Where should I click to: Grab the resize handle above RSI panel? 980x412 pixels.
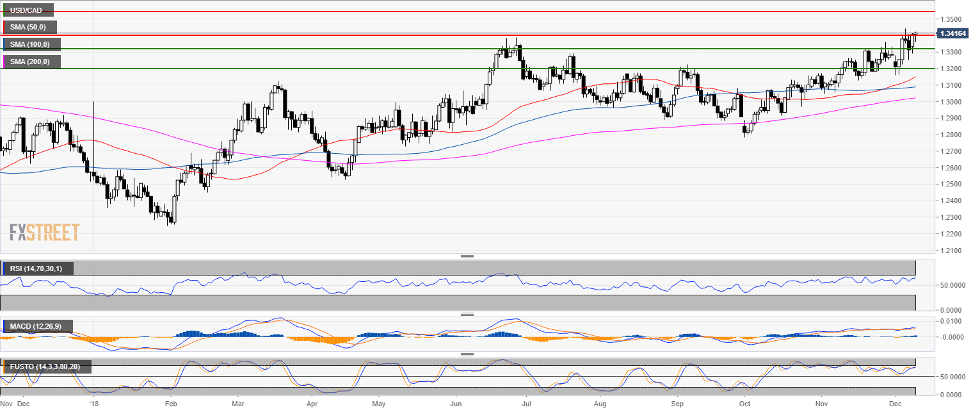point(467,256)
